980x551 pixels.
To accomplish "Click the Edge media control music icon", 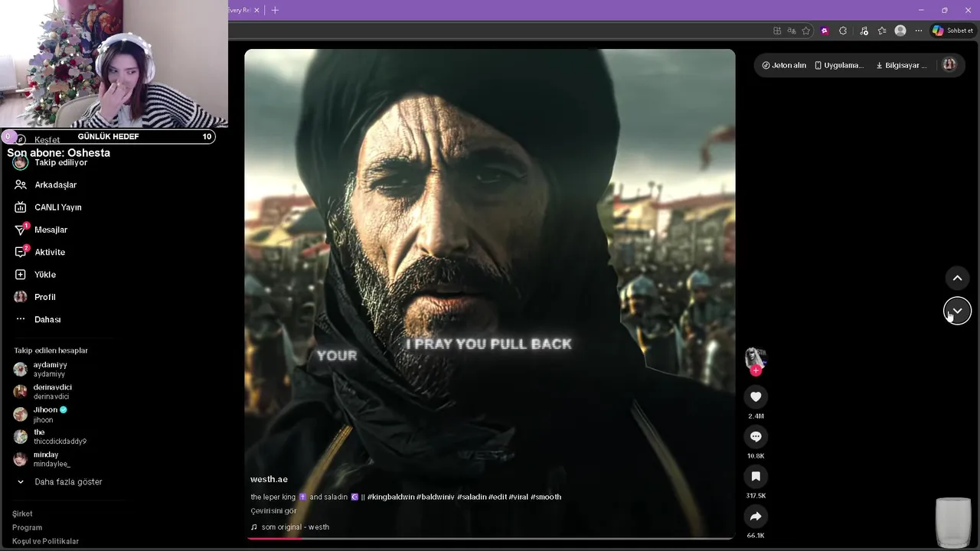I will (x=864, y=31).
